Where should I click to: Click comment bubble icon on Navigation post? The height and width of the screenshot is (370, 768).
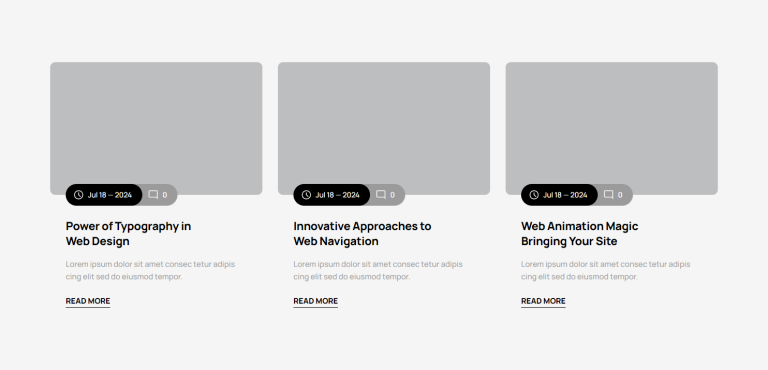point(381,195)
